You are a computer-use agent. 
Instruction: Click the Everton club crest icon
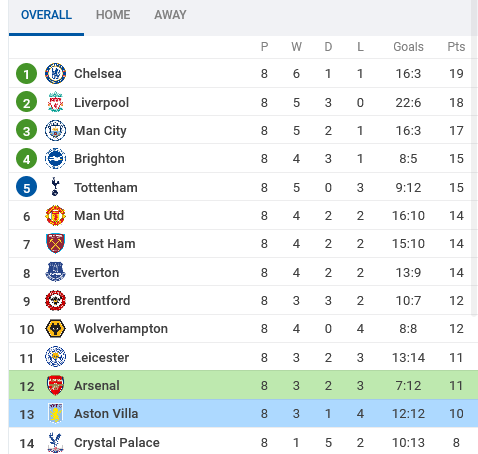[x=55, y=272]
